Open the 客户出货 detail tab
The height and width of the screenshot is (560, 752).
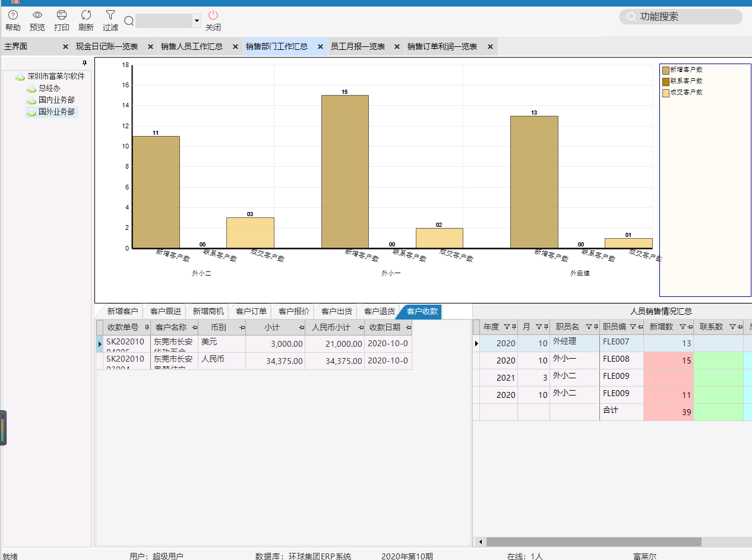tap(336, 311)
